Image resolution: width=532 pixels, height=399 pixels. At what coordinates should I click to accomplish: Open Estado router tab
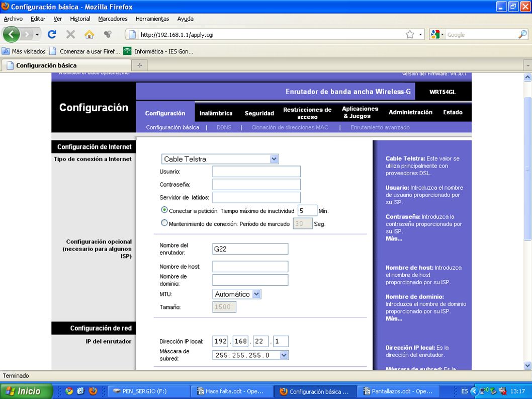pos(453,112)
